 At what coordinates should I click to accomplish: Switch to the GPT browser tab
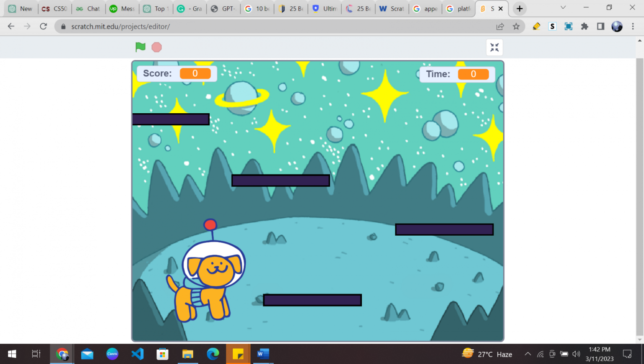[223, 8]
